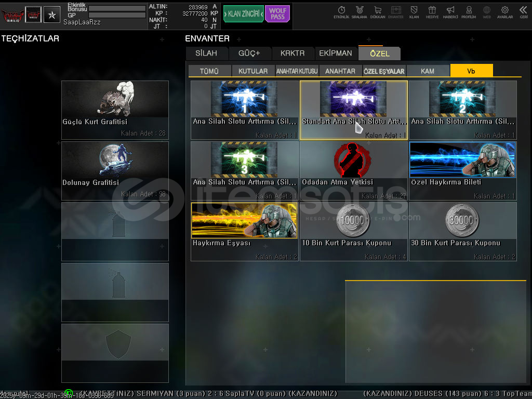Open the Dükkan shopping cart icon
This screenshot has height=399, width=532.
pyautogui.click(x=378, y=12)
